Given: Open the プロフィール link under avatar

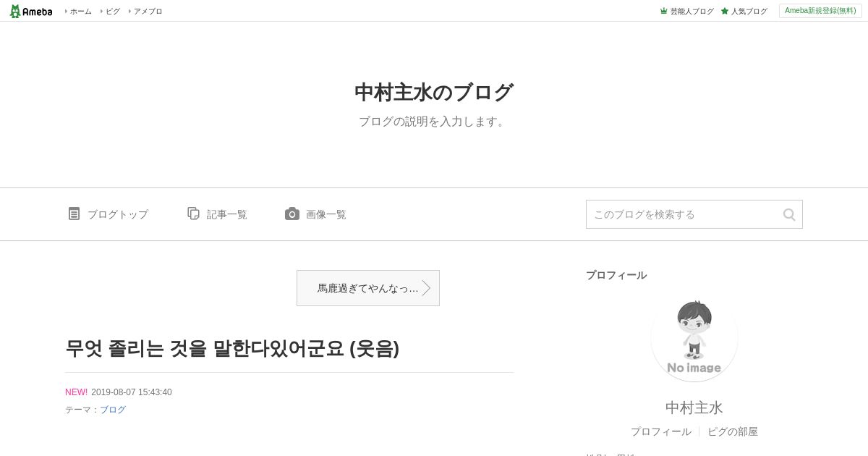Looking at the screenshot, I should 660,431.
